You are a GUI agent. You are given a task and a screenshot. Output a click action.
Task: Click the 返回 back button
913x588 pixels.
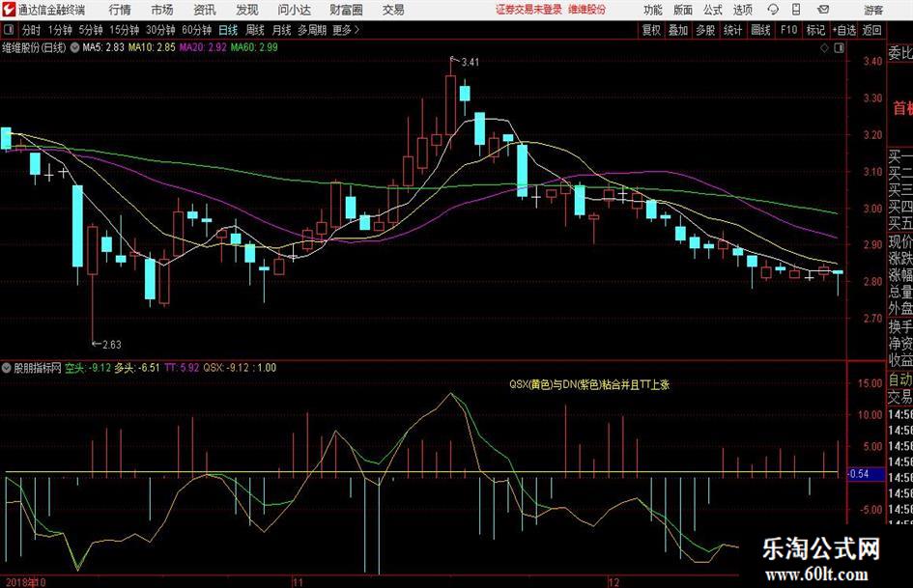(x=871, y=30)
